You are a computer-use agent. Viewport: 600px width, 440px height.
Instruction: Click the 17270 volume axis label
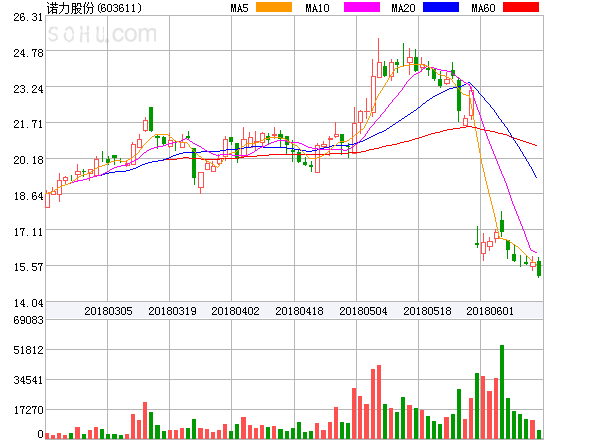pos(28,410)
